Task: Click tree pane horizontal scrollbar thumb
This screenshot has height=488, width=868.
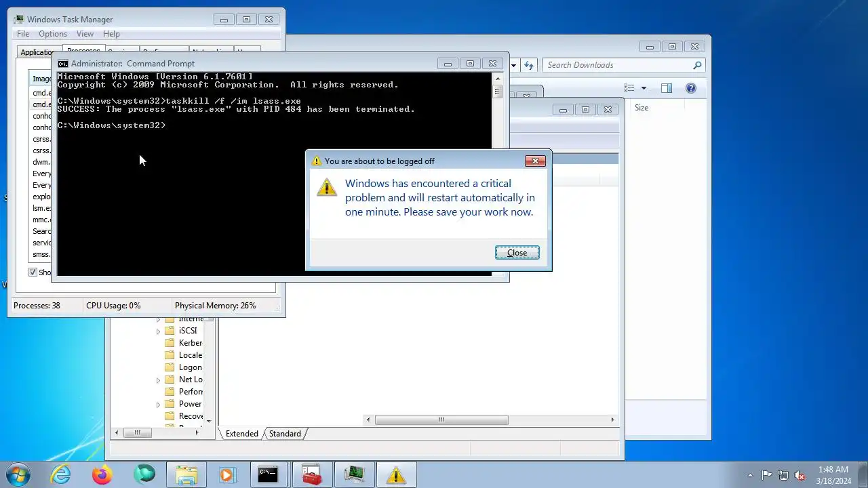Action: point(137,432)
